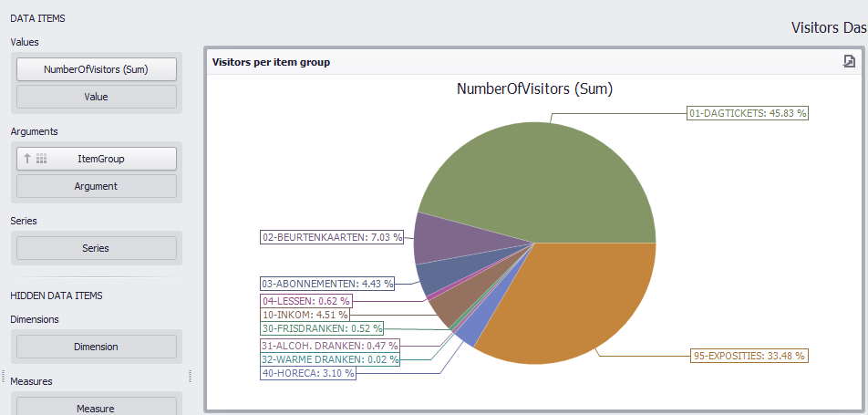Image resolution: width=868 pixels, height=415 pixels.
Task: Click the empty Argument placeholder
Action: click(x=96, y=186)
